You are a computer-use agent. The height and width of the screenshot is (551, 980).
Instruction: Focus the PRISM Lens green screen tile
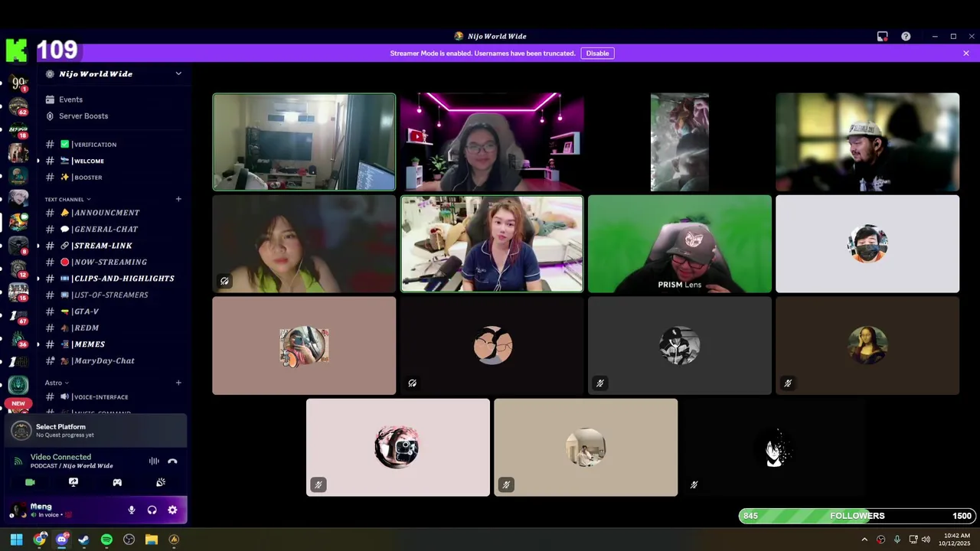coord(680,244)
